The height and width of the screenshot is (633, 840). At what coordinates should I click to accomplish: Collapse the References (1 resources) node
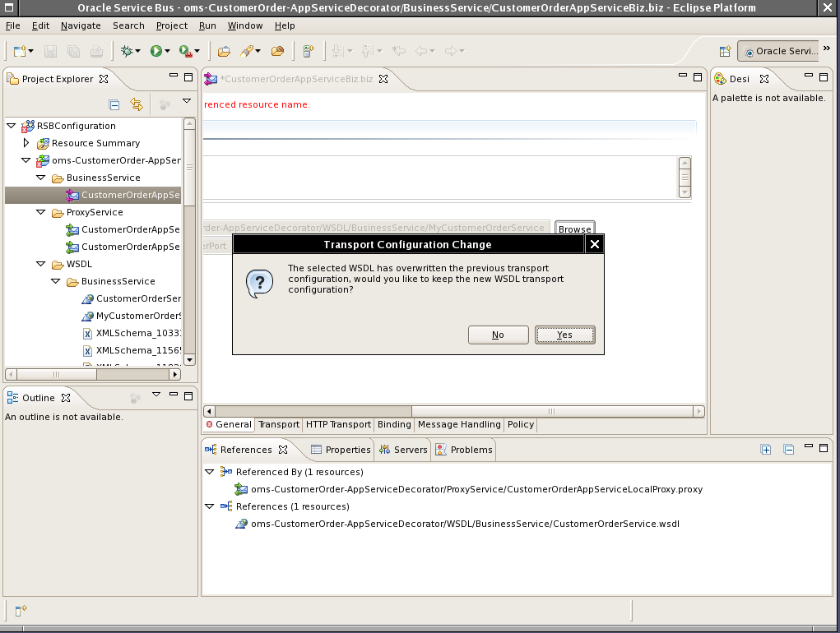click(210, 506)
